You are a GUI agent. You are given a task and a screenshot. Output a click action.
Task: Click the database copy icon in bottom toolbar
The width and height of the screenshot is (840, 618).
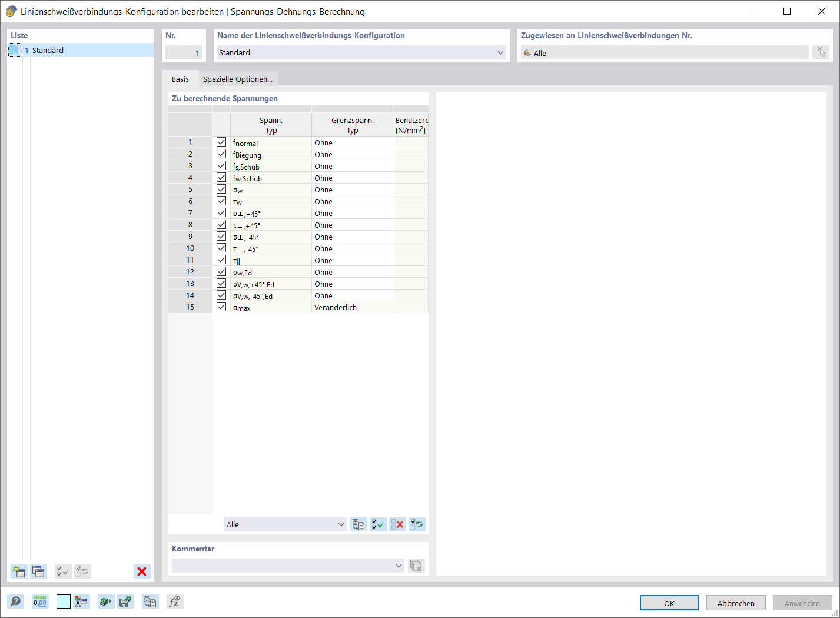pyautogui.click(x=150, y=602)
